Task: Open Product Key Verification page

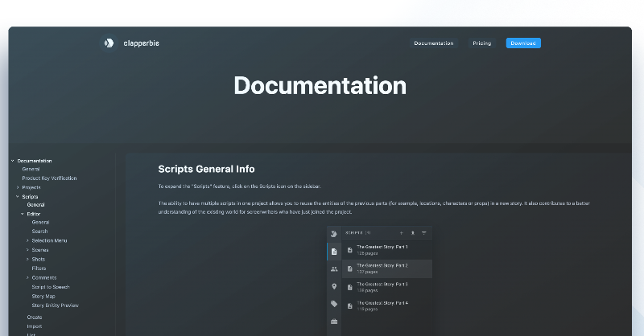Action: [x=49, y=178]
